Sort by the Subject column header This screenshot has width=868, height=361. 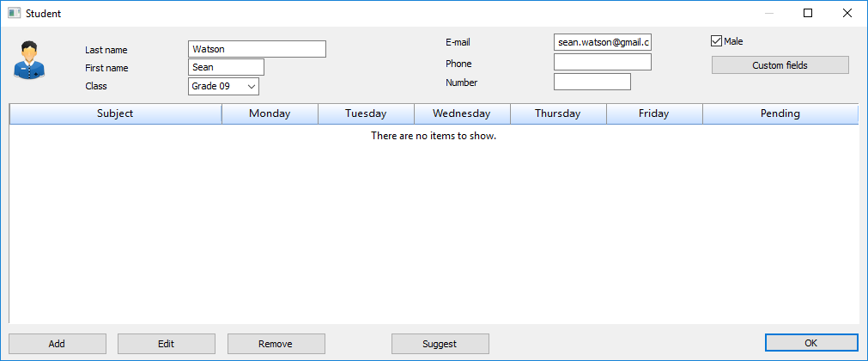(115, 113)
